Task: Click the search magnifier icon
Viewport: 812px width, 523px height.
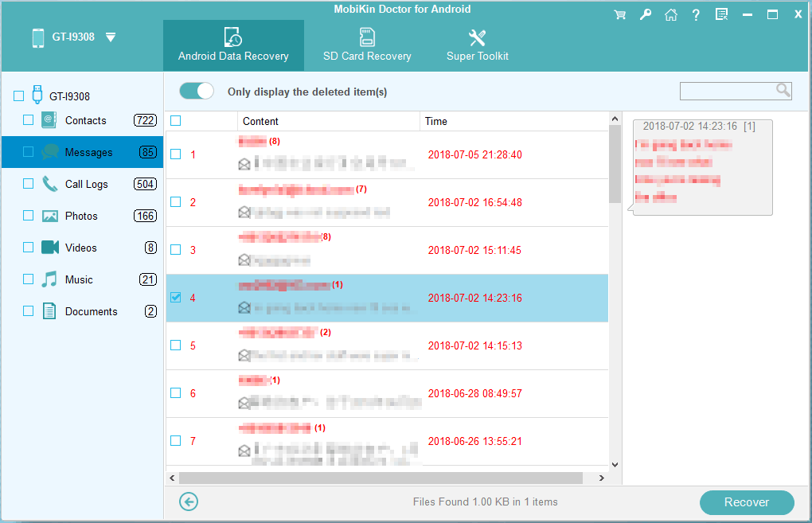Action: click(783, 91)
